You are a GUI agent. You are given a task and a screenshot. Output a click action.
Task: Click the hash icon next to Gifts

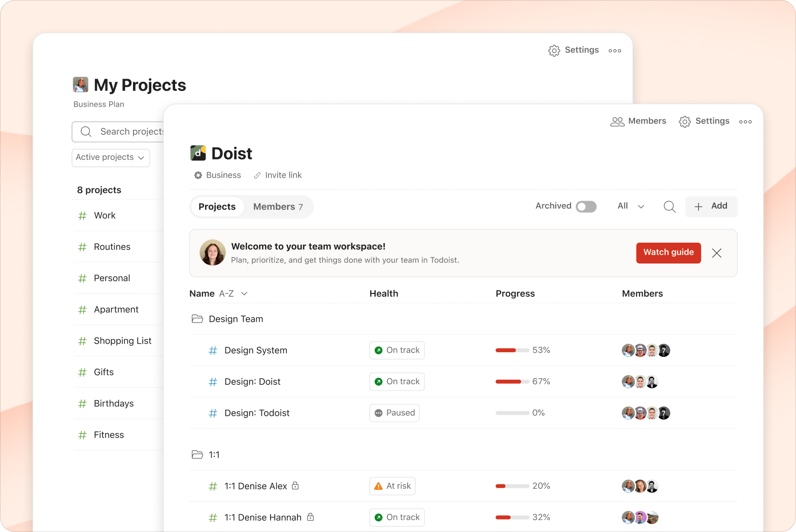pyautogui.click(x=82, y=373)
